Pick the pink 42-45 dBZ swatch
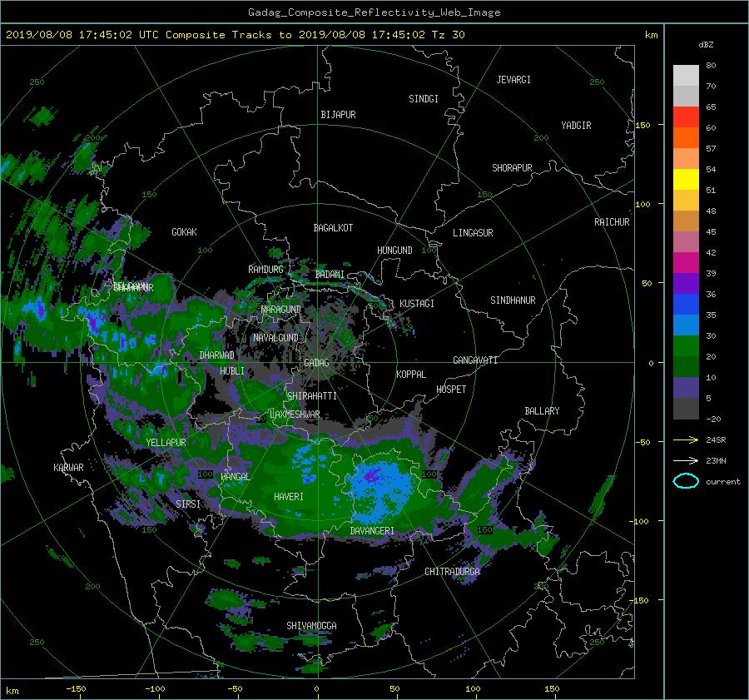Screen dimensions: 749x700 (x=686, y=242)
